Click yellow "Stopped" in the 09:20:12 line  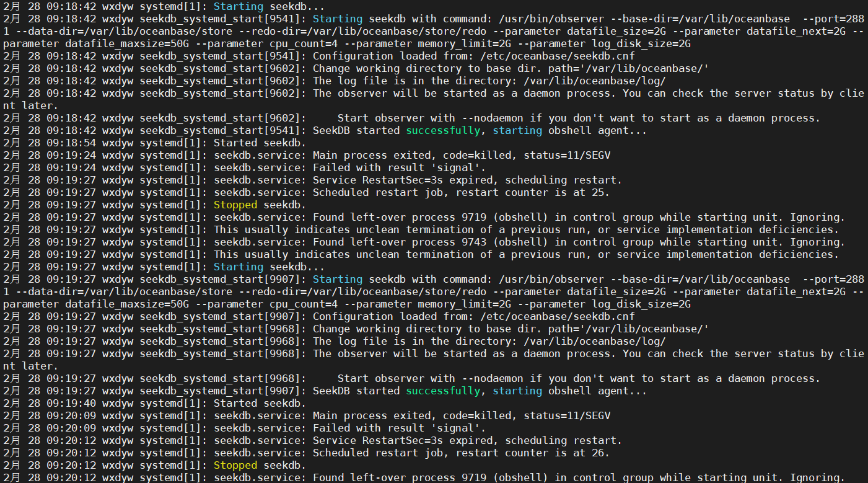[235, 466]
